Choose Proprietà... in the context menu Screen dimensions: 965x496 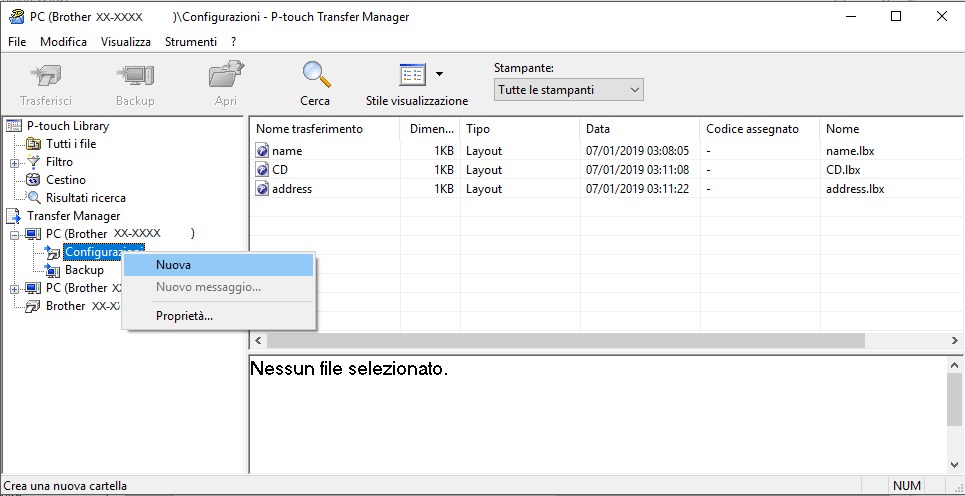point(219,316)
